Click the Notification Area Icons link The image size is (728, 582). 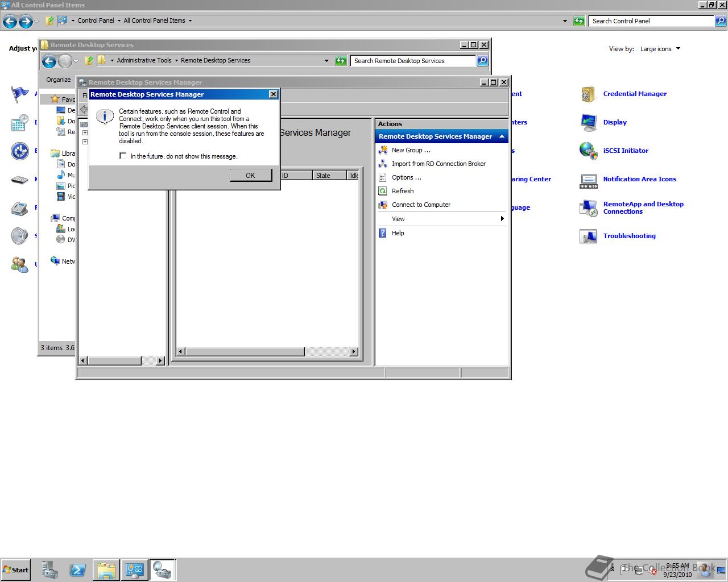click(x=639, y=179)
